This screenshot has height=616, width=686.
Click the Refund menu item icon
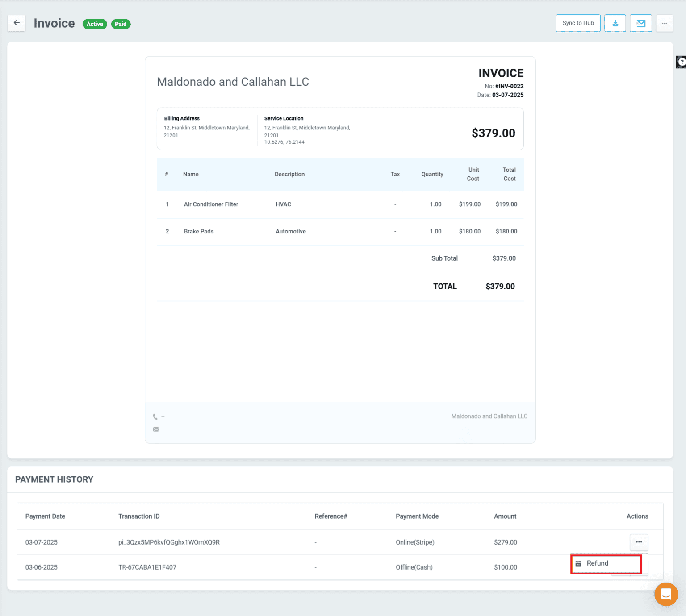point(579,563)
